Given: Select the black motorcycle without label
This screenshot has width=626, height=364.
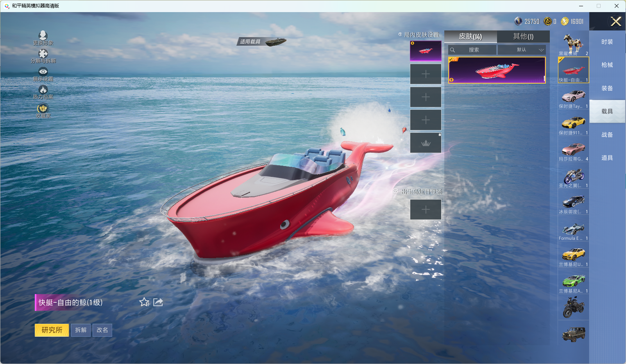Looking at the screenshot, I should pos(573,307).
